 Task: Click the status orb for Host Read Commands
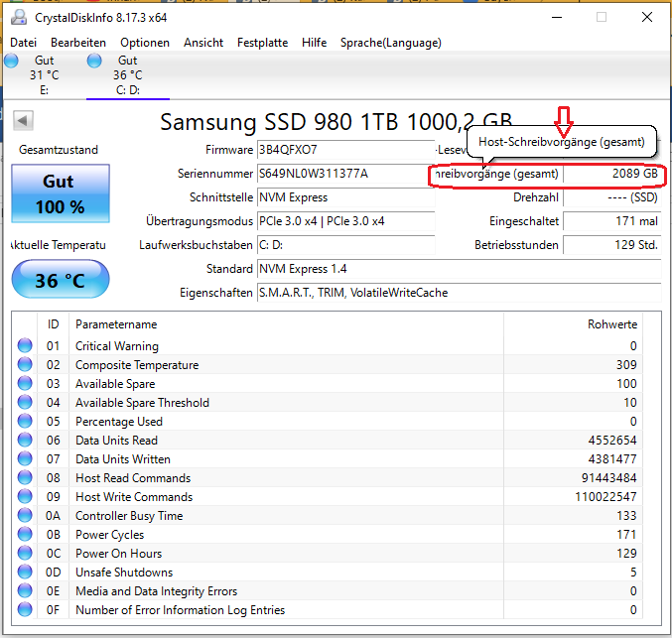25,477
